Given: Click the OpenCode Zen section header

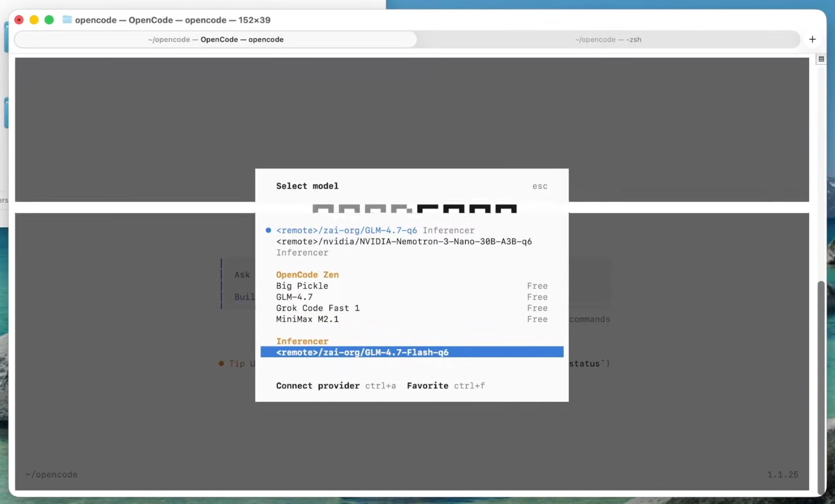Looking at the screenshot, I should 307,275.
